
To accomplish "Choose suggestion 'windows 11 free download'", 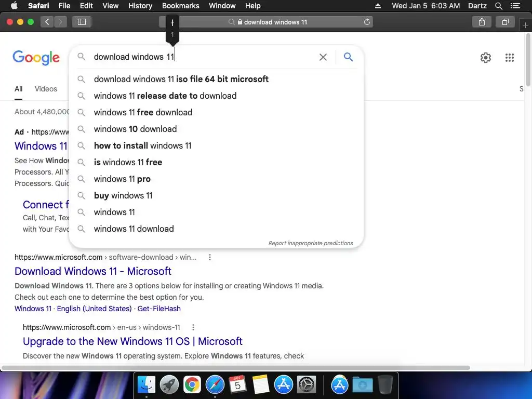I will [x=217, y=112].
